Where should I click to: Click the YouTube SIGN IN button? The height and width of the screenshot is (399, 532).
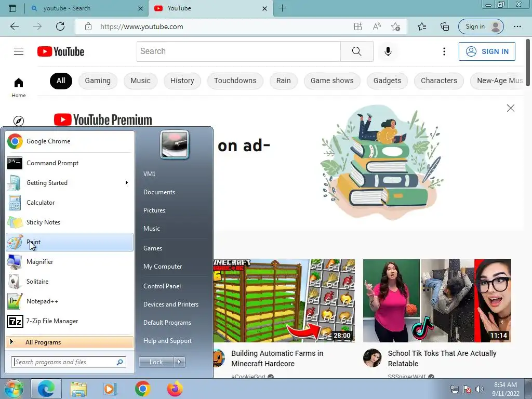click(487, 51)
